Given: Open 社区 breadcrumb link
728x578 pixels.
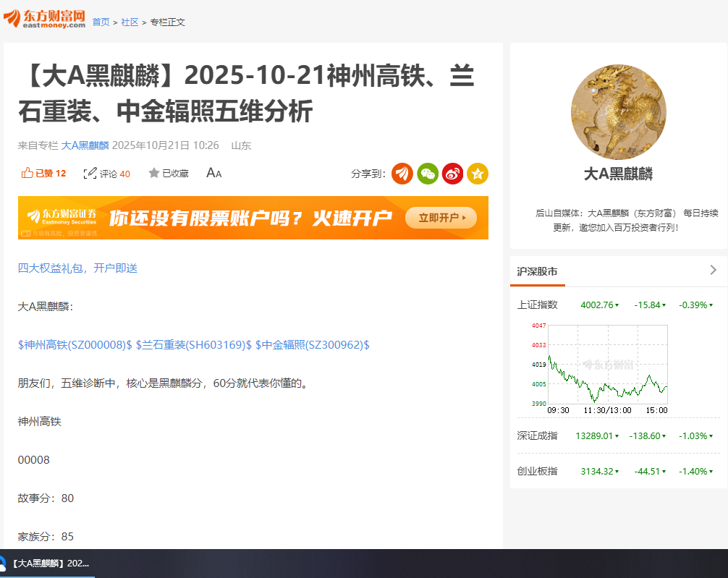Looking at the screenshot, I should click(130, 22).
